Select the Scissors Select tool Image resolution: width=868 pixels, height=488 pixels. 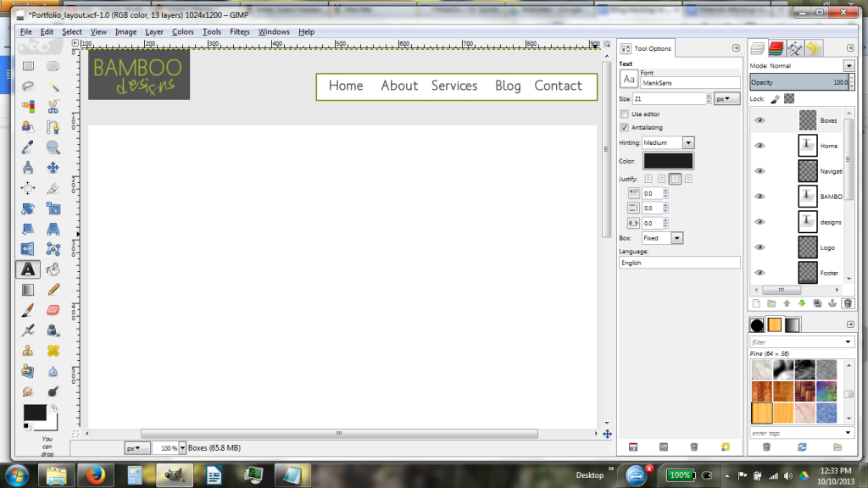53,105
